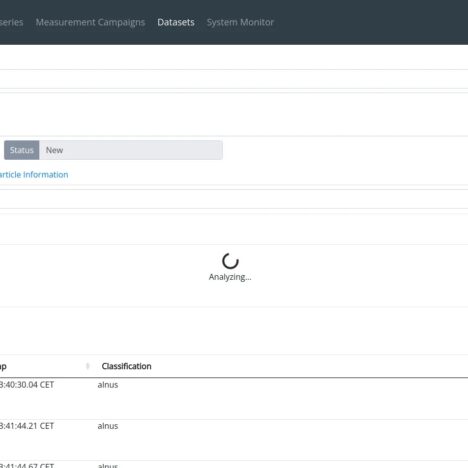
Task: Click the Analyzing... status text
Action: (230, 277)
